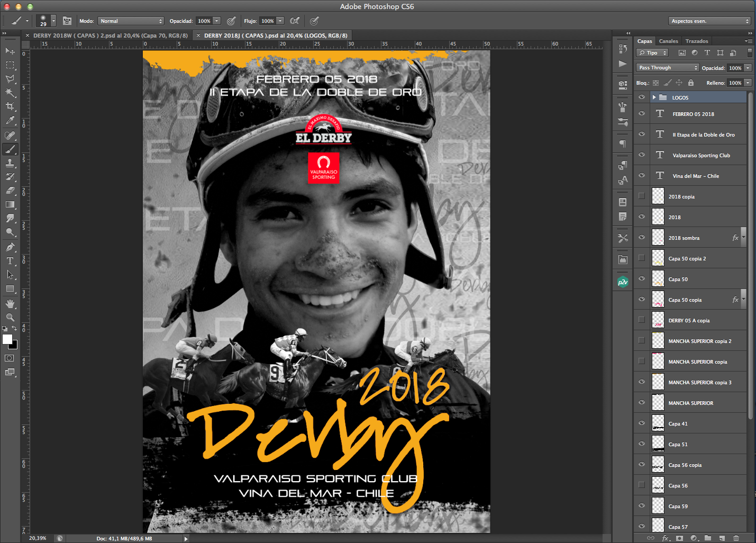Filter layers by type layers

point(707,52)
